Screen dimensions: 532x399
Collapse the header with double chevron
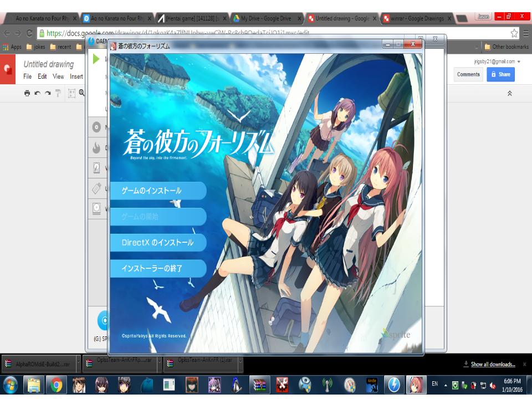point(510,94)
